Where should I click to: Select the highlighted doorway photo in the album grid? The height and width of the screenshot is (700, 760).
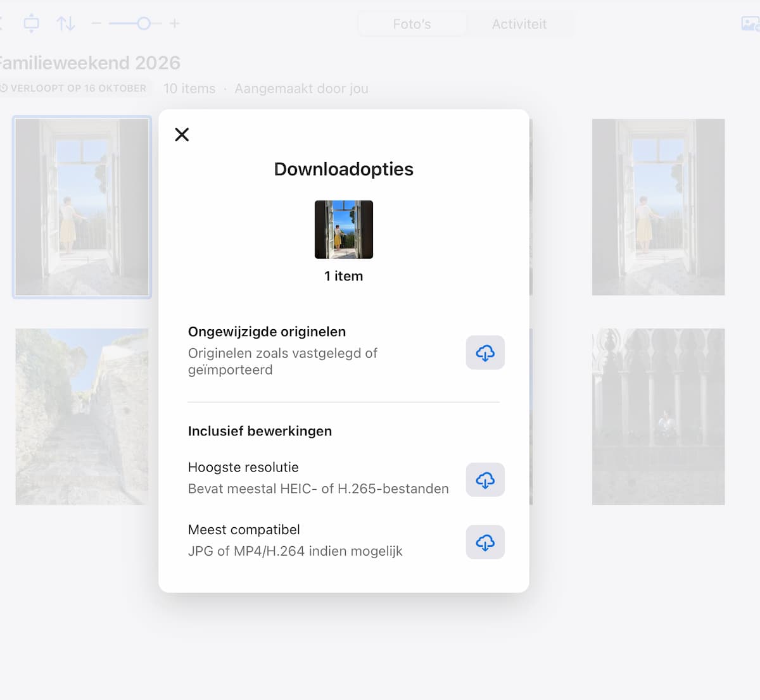click(x=82, y=207)
